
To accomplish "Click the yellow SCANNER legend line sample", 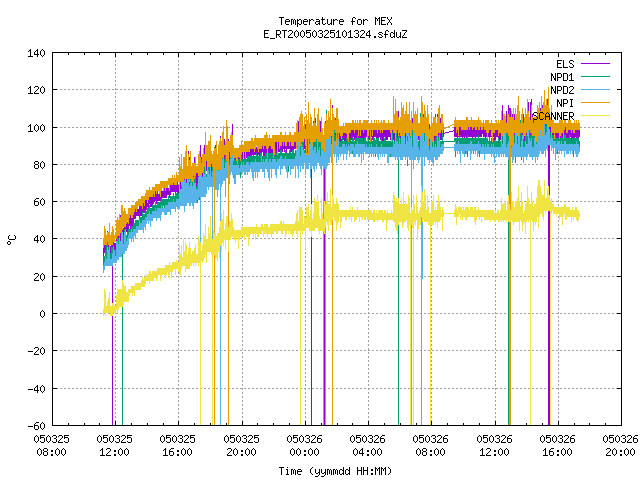I will point(596,116).
